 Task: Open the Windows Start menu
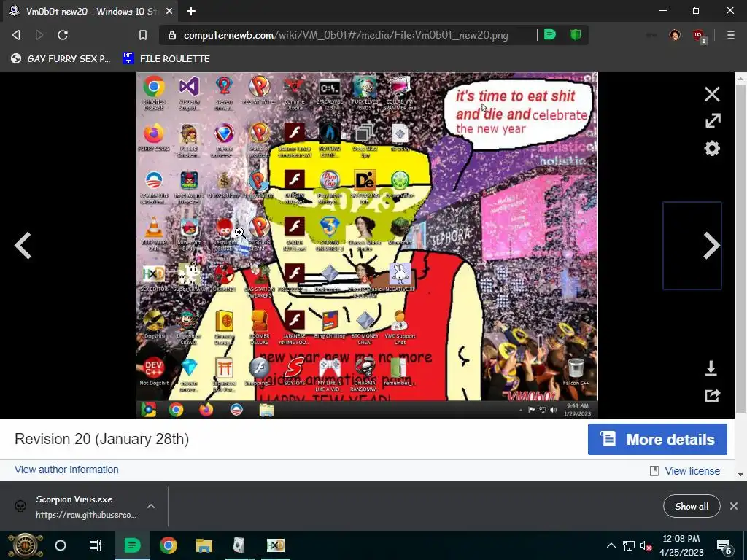(25, 545)
